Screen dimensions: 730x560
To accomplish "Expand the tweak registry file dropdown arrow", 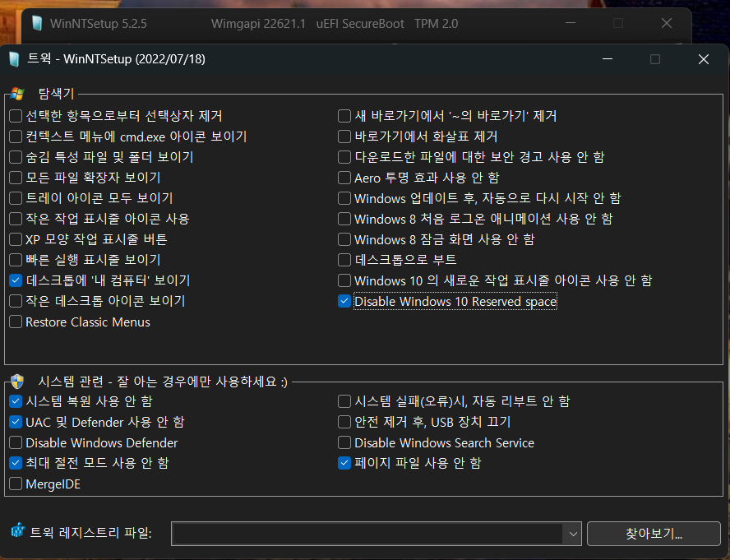I will point(573,534).
